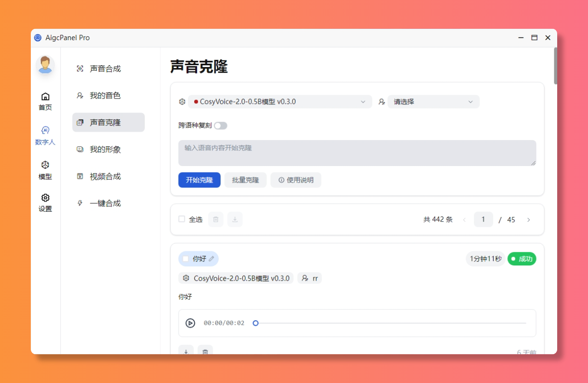Screen dimensions: 588x383
Task: Click the trash icon below the 你好 record
Action: [205, 352]
